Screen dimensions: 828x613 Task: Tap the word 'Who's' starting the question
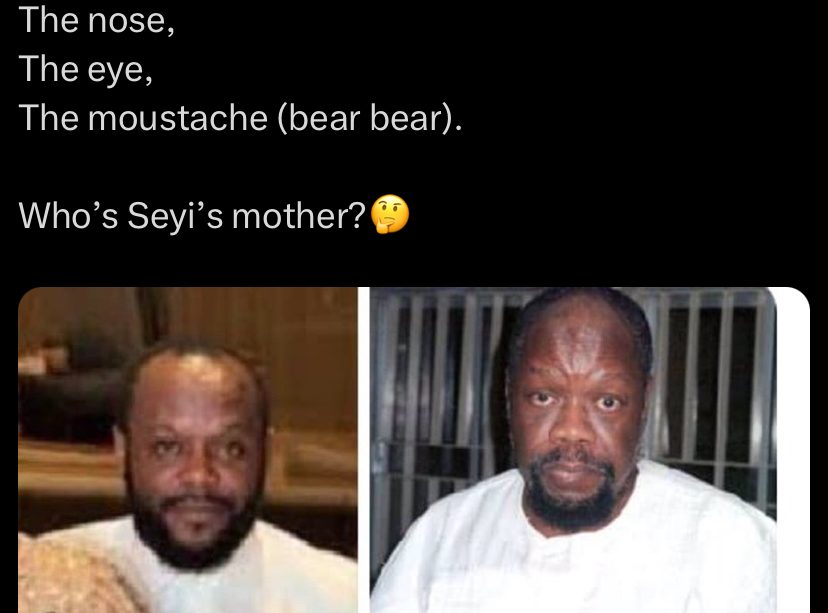[68, 215]
